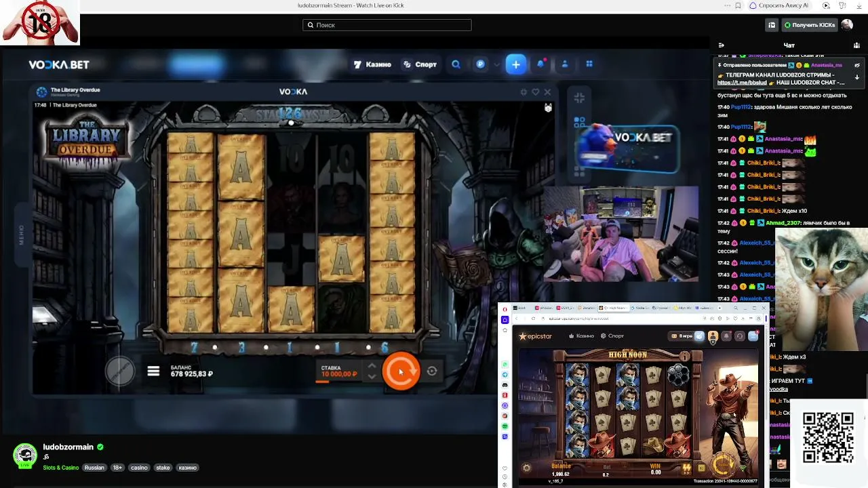This screenshot has height=488, width=868.
Task: Spin the orange button in Library Overdue
Action: (401, 371)
